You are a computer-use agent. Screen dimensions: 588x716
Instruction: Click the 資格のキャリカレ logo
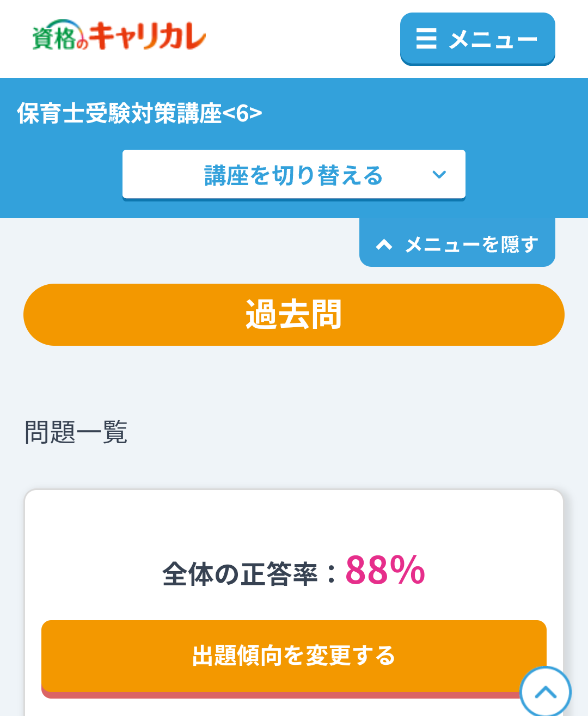[x=119, y=36]
